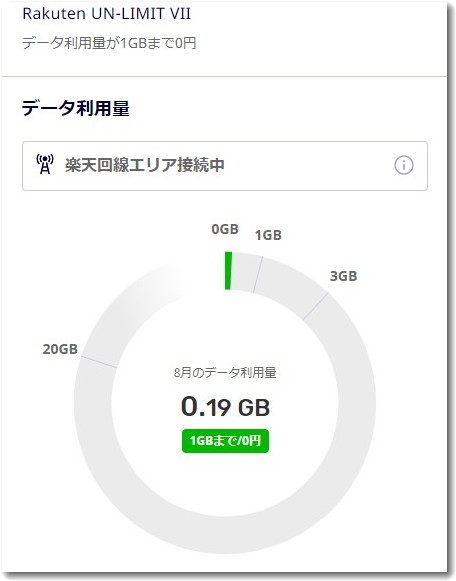This screenshot has width=456, height=581.
Task: Click the green 1GBまで/0円 badge
Action: (225, 441)
